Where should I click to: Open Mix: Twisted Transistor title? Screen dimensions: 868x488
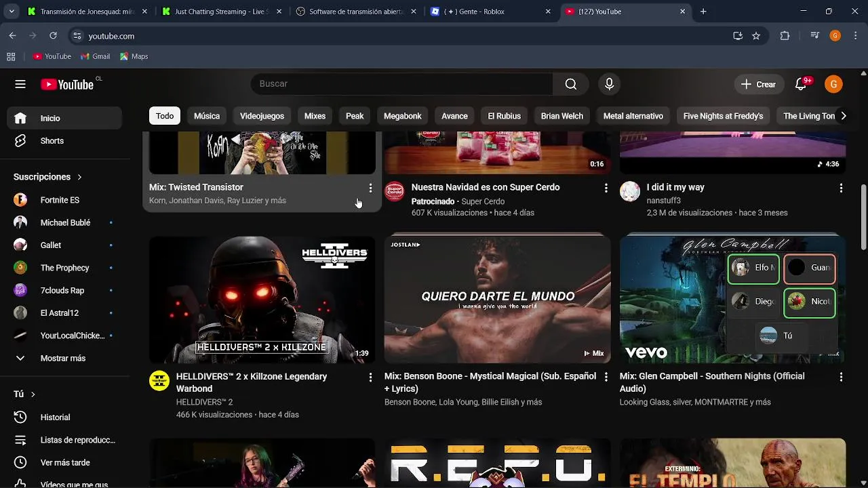point(196,187)
